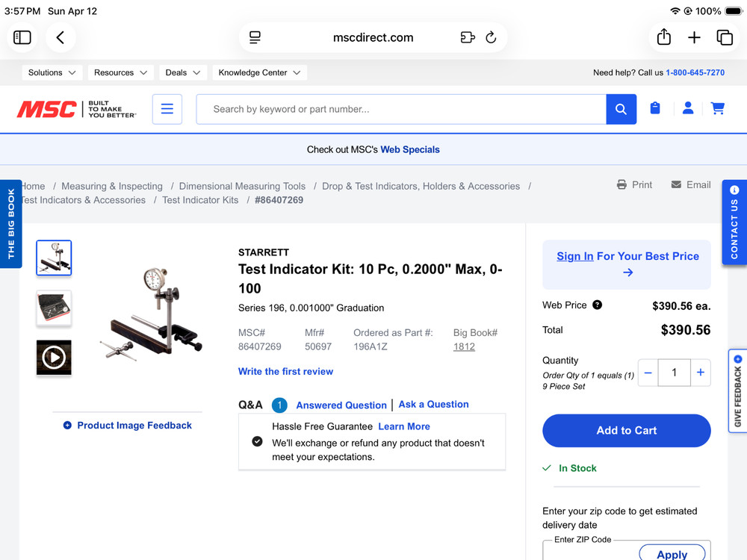
Task: Toggle the Safari sidebar icon
Action: coord(22,37)
